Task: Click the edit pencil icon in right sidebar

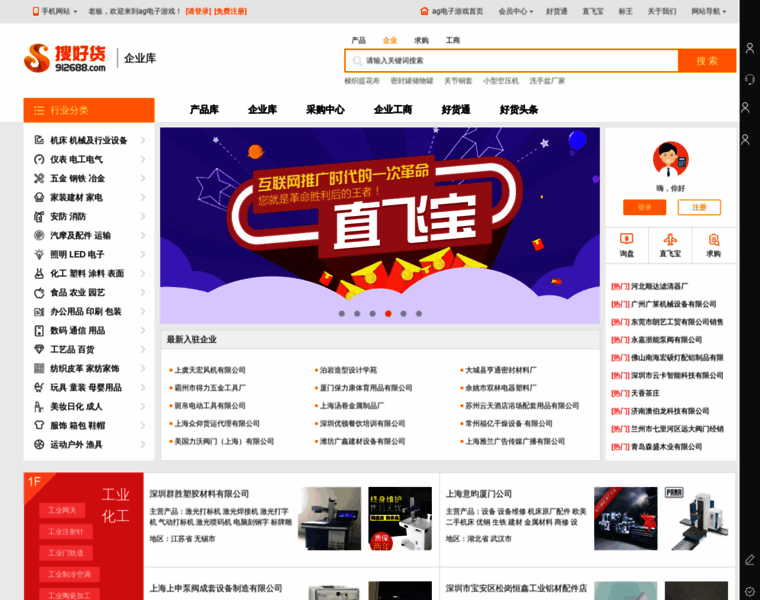Action: click(750, 560)
